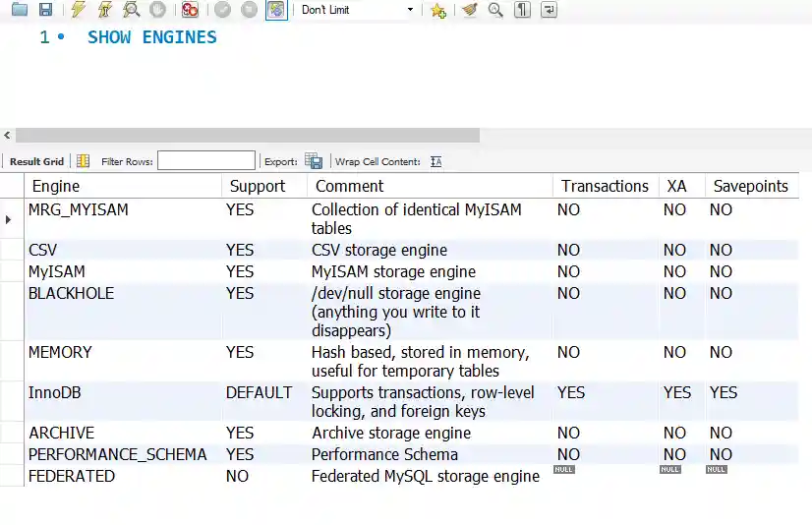Open find panel with magnifier icon

495,9
